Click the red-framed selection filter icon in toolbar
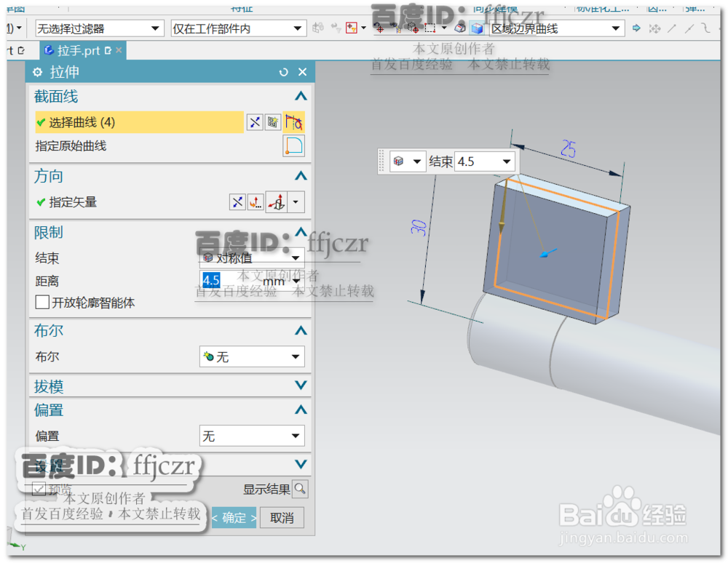728x563 pixels. (352, 28)
